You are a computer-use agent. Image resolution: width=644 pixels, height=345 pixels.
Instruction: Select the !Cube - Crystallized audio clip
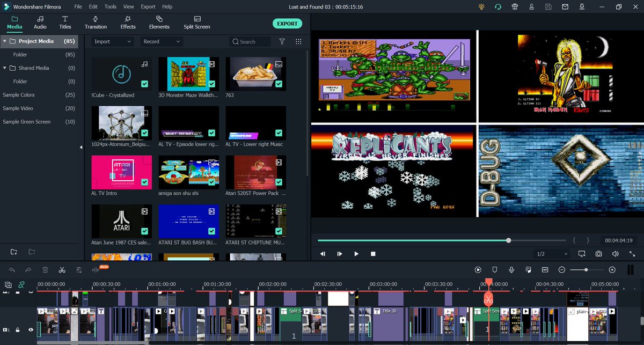click(x=121, y=73)
